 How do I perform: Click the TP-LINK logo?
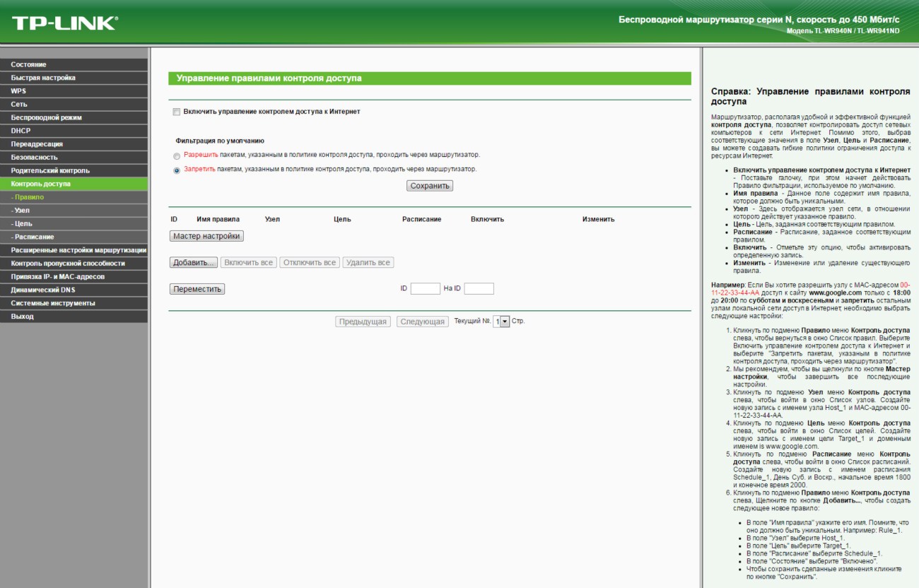(65, 23)
